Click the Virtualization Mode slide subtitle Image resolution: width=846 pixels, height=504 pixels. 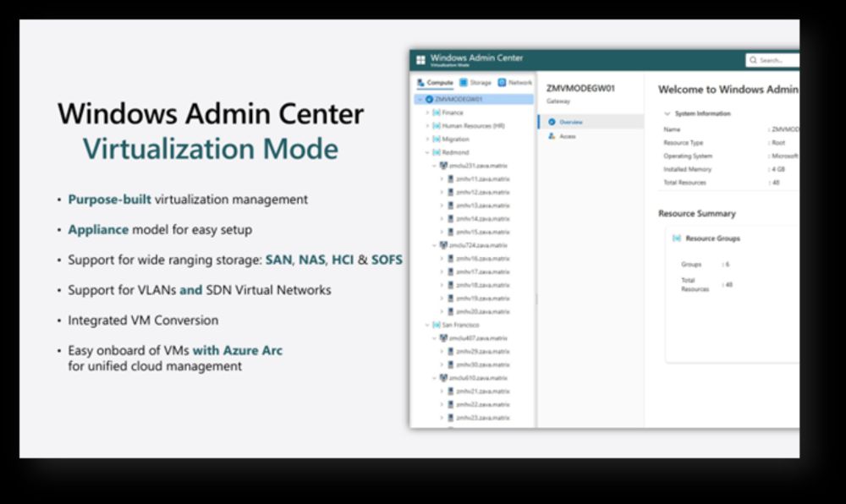pos(211,149)
